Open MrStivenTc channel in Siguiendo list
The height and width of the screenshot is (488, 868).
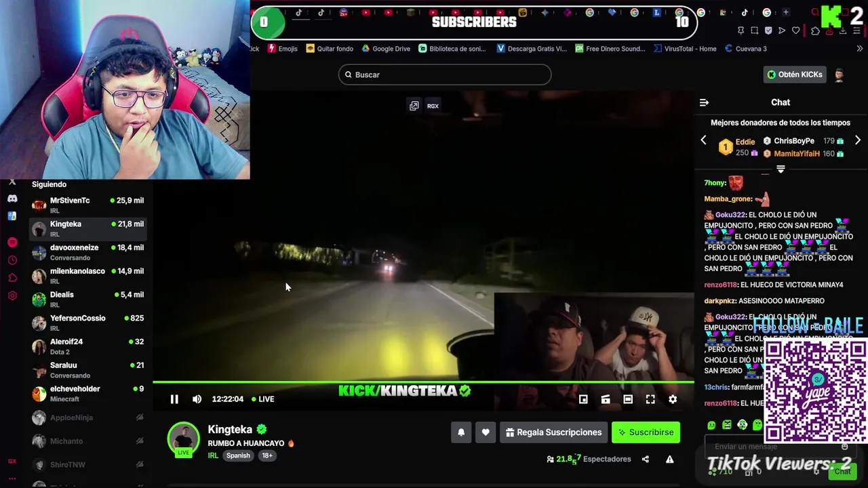[88, 205]
